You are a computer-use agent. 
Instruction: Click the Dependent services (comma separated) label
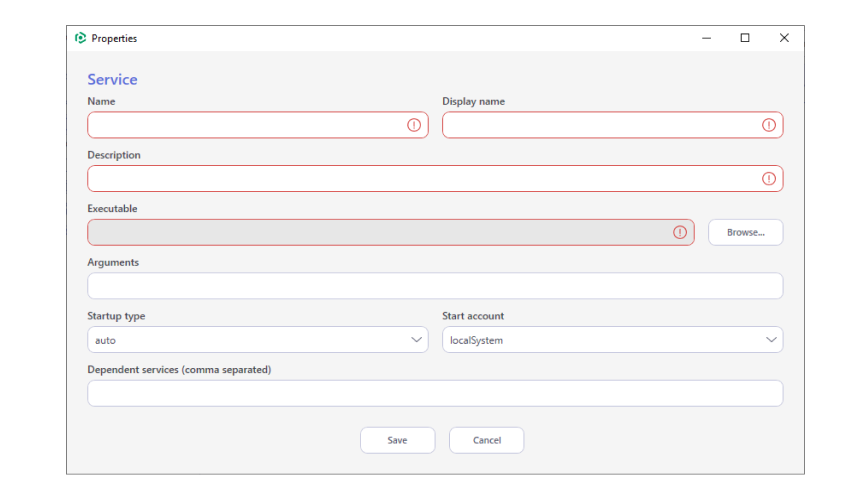pyautogui.click(x=179, y=370)
